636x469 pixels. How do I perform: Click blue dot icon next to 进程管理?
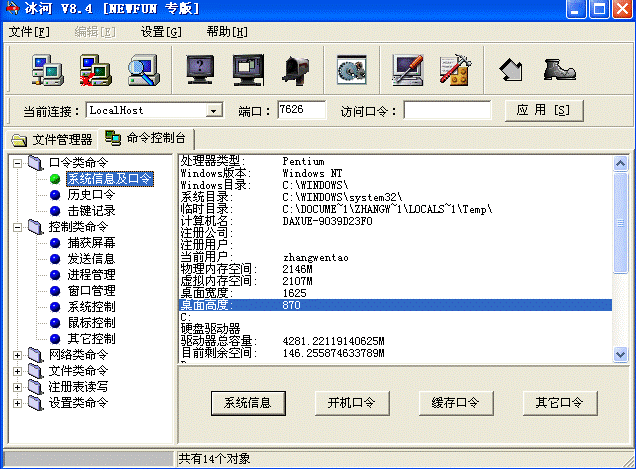point(55,275)
